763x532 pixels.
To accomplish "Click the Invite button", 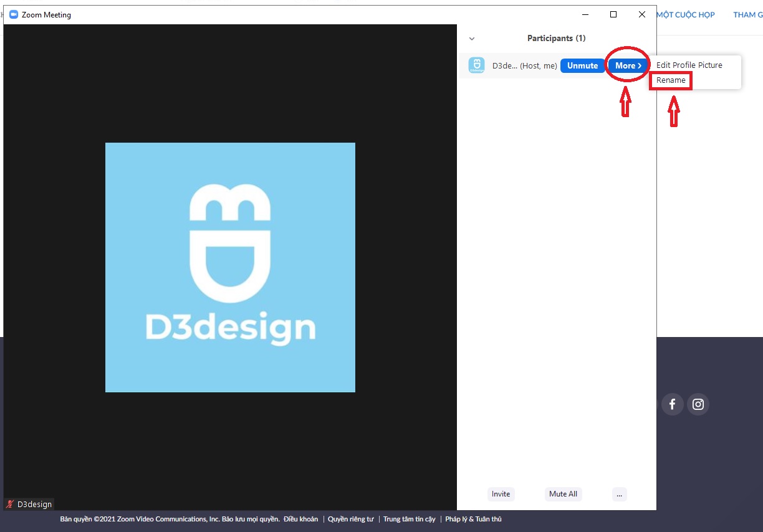I will (x=501, y=494).
